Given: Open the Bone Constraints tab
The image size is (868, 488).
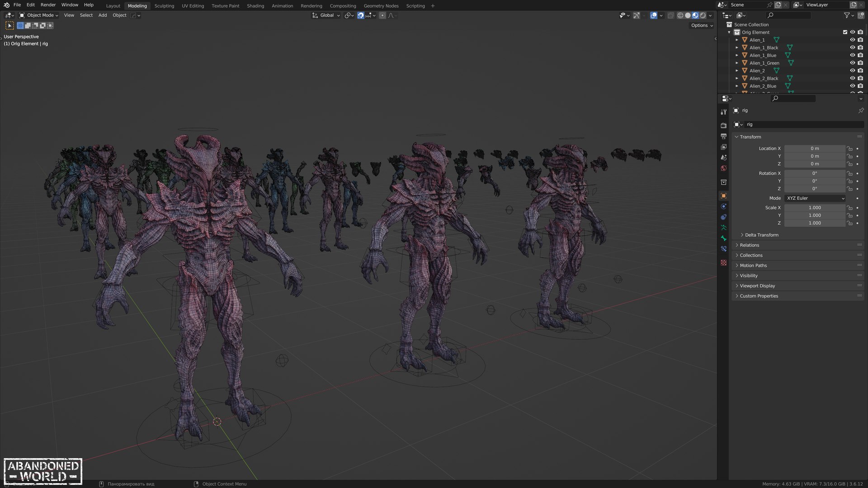Looking at the screenshot, I should (723, 249).
